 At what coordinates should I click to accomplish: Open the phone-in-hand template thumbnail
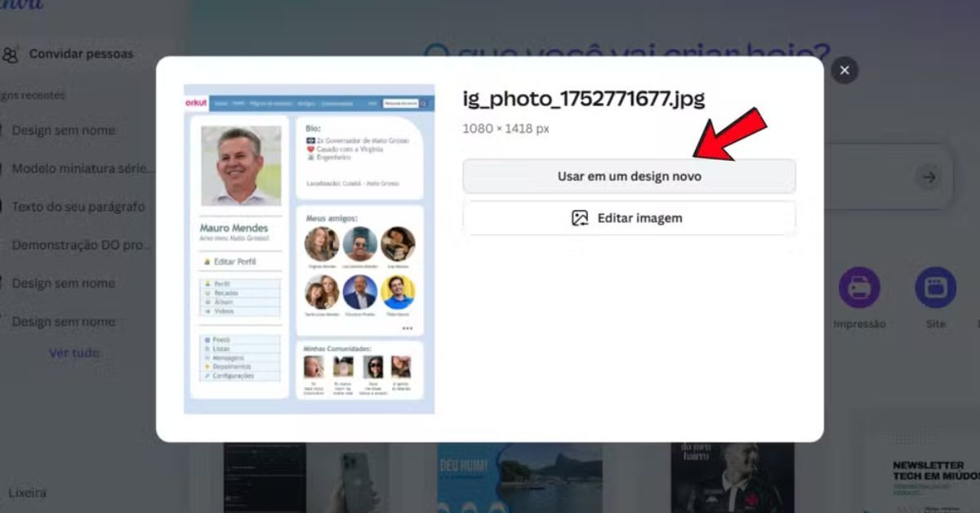click(x=348, y=478)
